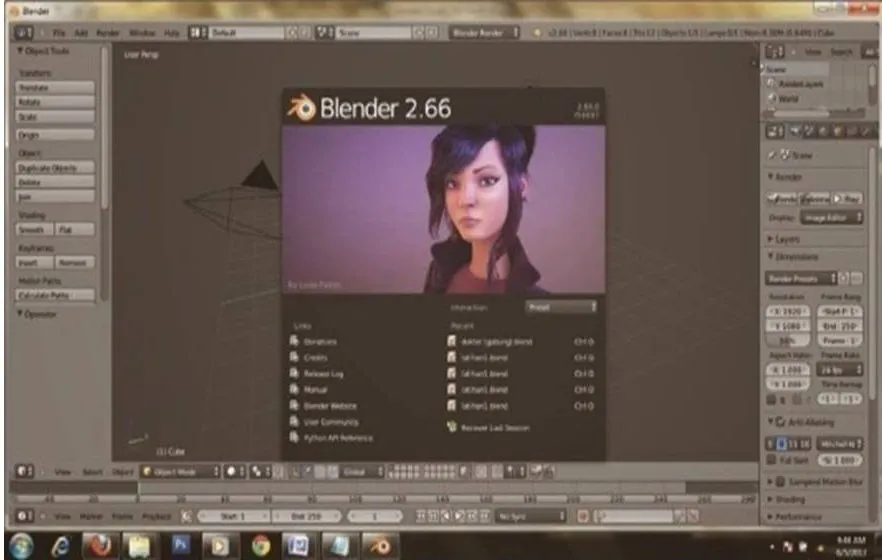Toggle the Full Sample checkbox
The height and width of the screenshot is (560, 882).
(772, 460)
